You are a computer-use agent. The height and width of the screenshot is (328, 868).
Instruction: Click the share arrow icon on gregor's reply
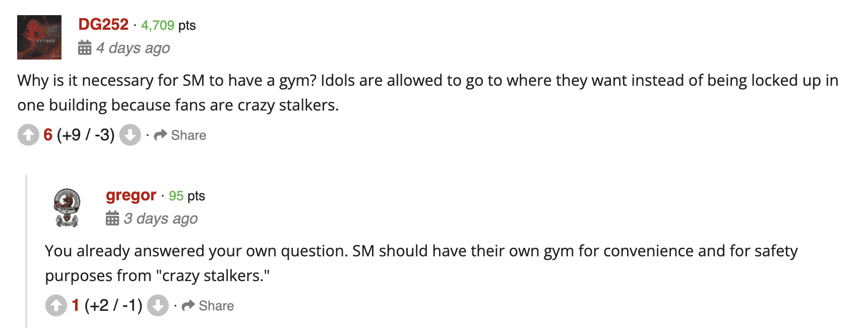click(188, 305)
